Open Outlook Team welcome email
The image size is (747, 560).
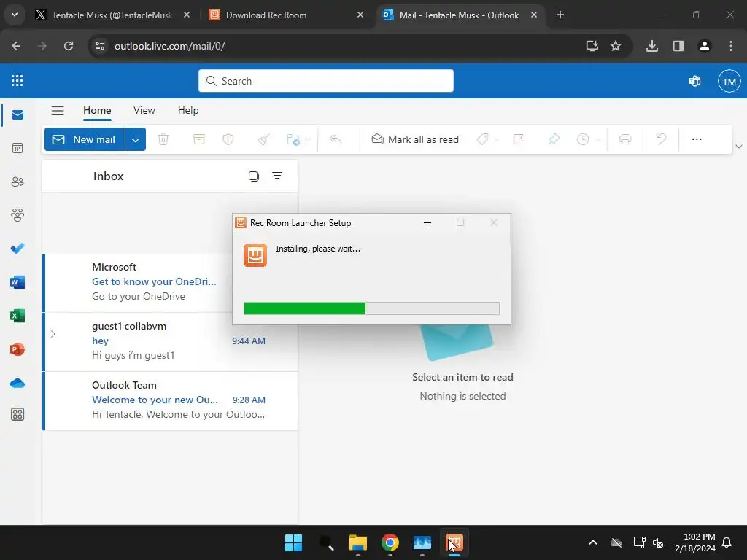(171, 400)
